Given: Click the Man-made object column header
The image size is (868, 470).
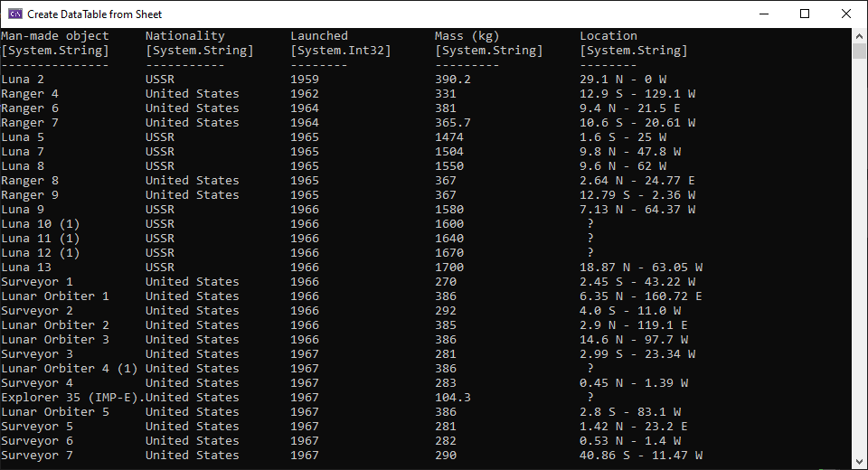Looking at the screenshot, I should 55,36.
